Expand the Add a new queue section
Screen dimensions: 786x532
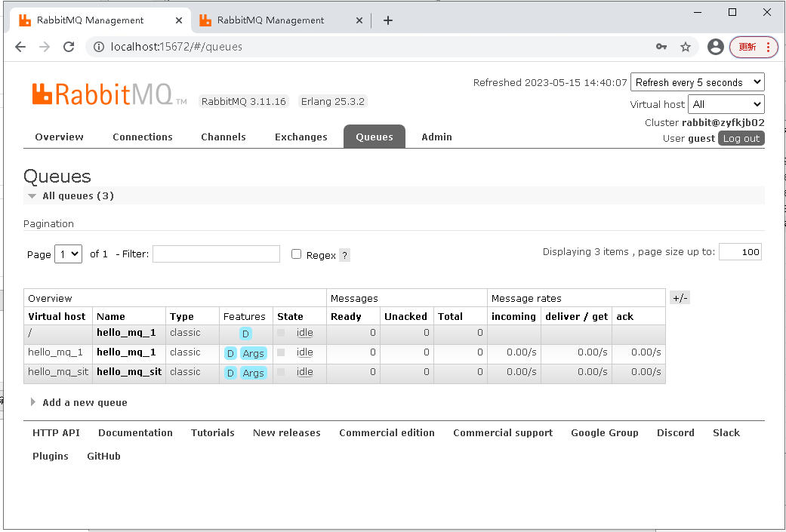(x=85, y=402)
